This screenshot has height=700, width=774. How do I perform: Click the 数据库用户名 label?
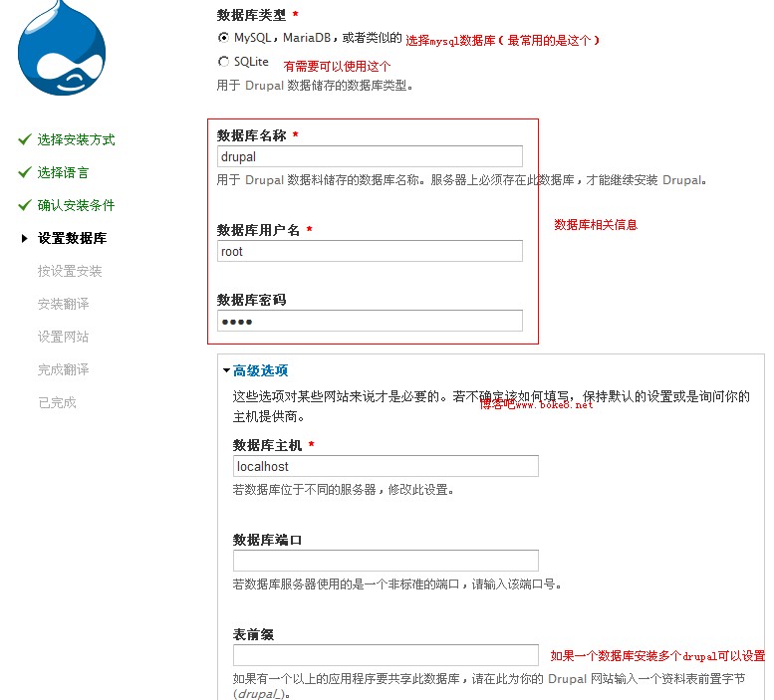[x=258, y=230]
